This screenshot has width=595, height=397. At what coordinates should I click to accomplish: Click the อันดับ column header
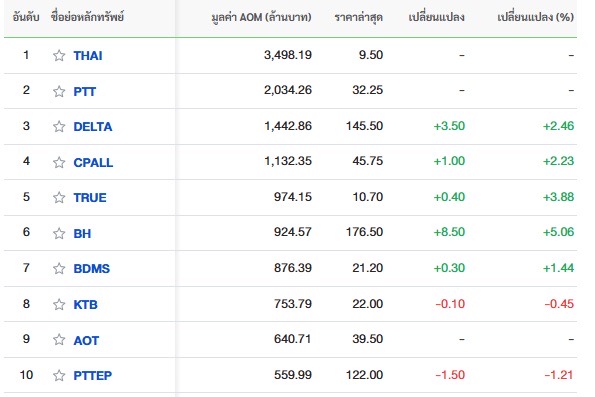[x=26, y=17]
